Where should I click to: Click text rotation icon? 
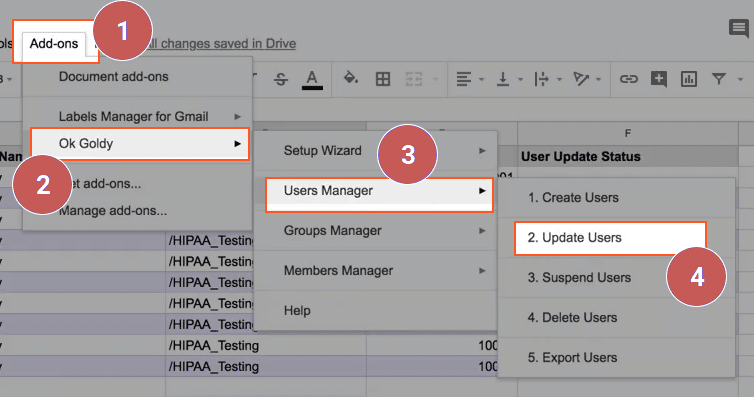tap(581, 79)
